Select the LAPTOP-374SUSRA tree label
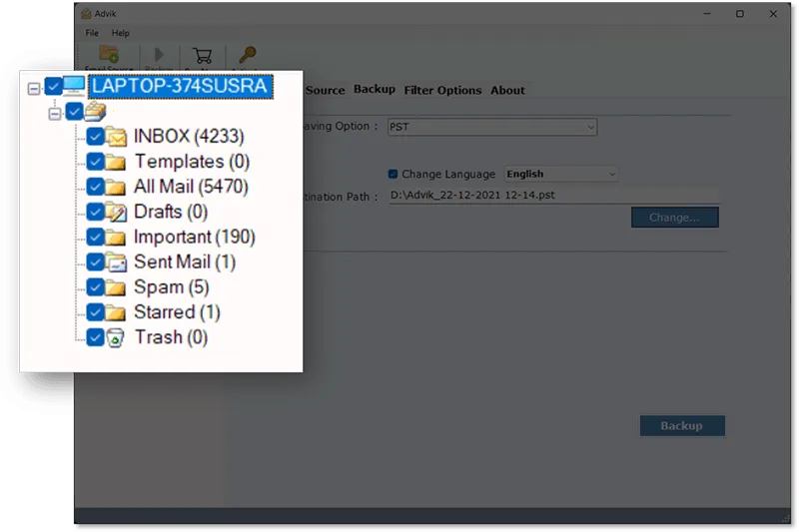Image resolution: width=799 pixels, height=532 pixels. click(x=181, y=86)
